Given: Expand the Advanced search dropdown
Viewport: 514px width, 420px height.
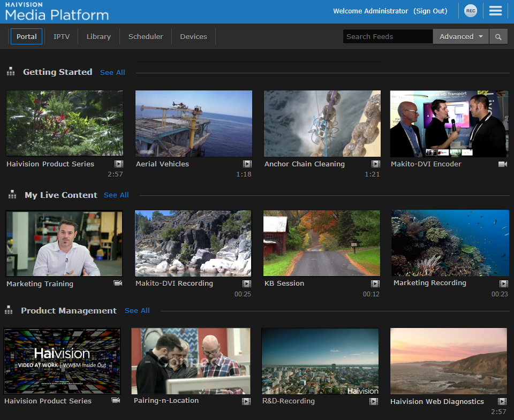Looking at the screenshot, I should point(460,37).
